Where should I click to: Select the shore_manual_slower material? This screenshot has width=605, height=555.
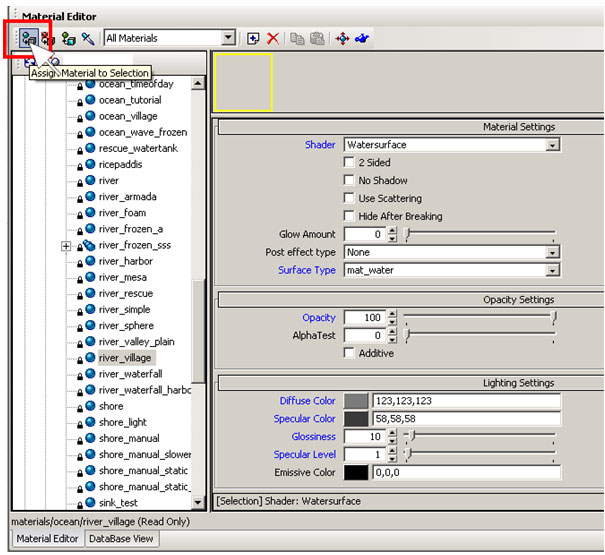coord(145,454)
